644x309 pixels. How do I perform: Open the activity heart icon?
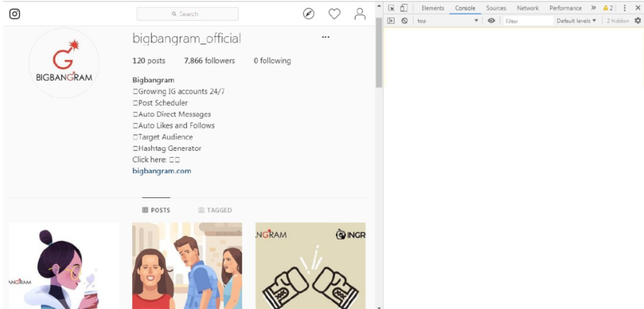click(335, 14)
